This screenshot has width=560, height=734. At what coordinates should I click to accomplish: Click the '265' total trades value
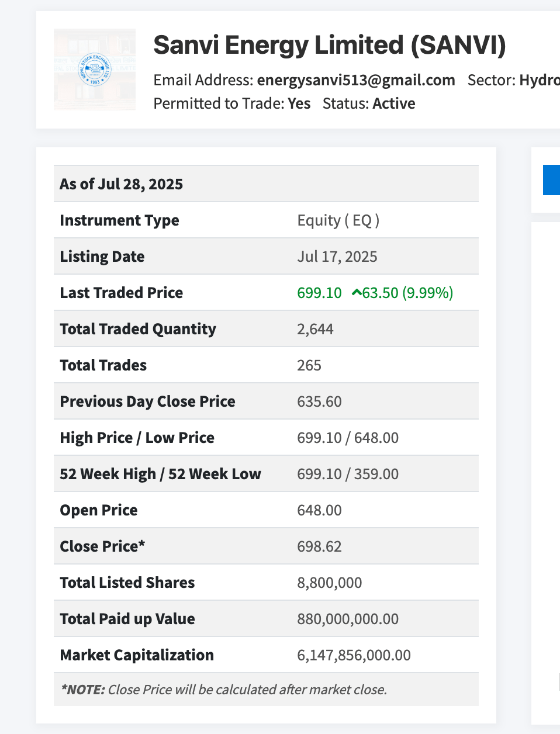click(309, 365)
